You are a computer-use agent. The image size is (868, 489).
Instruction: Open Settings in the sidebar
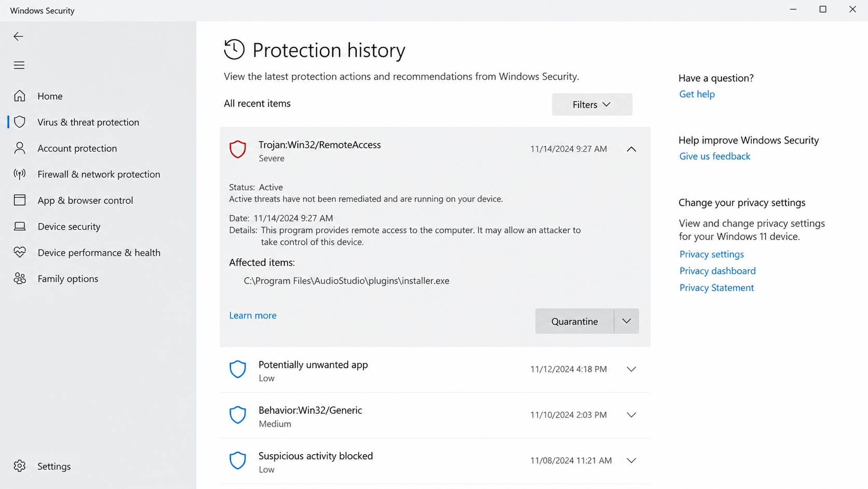(x=54, y=466)
